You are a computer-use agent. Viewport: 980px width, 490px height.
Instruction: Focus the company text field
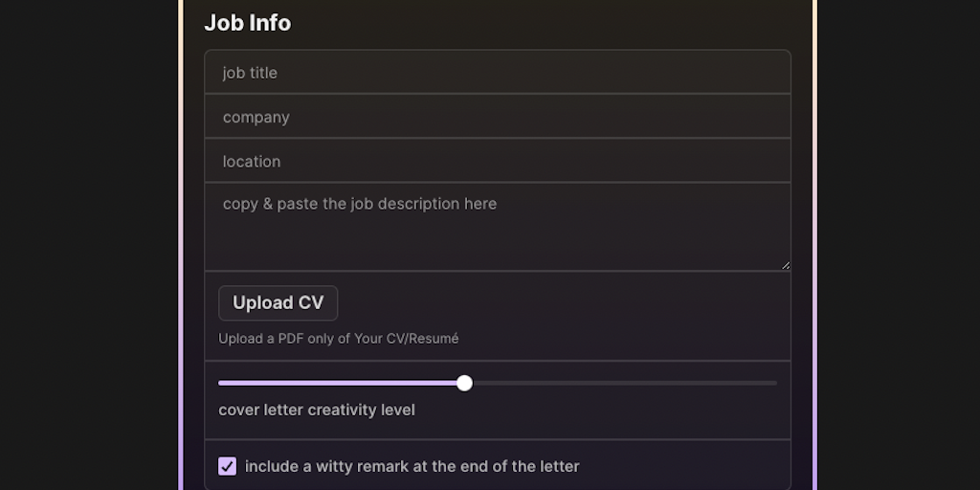(x=497, y=117)
